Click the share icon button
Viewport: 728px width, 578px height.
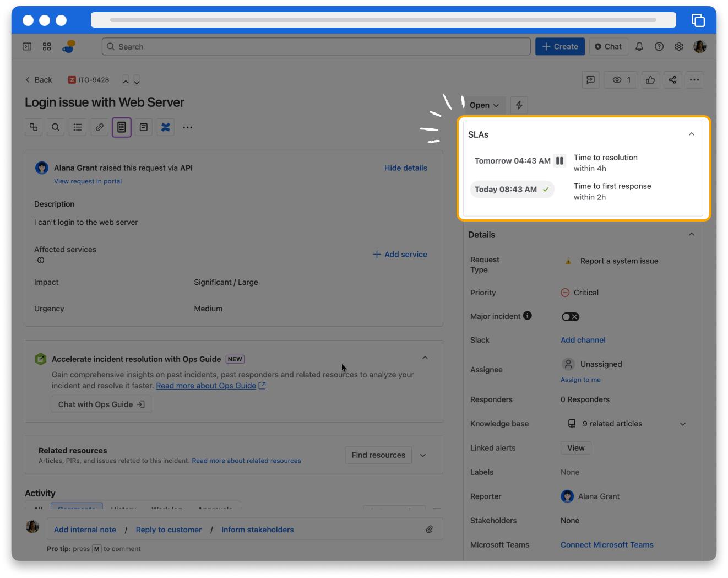tap(672, 80)
